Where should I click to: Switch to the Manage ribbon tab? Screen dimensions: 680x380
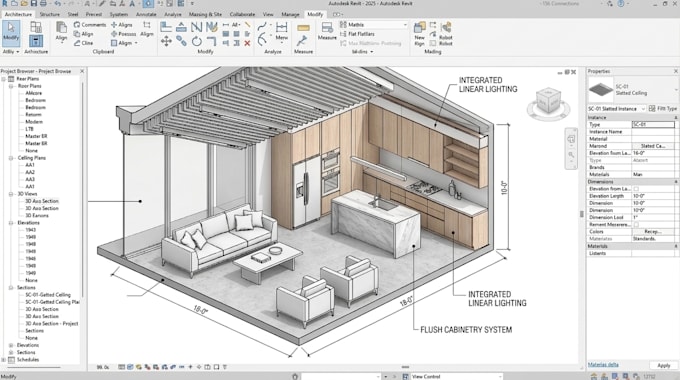tap(290, 14)
